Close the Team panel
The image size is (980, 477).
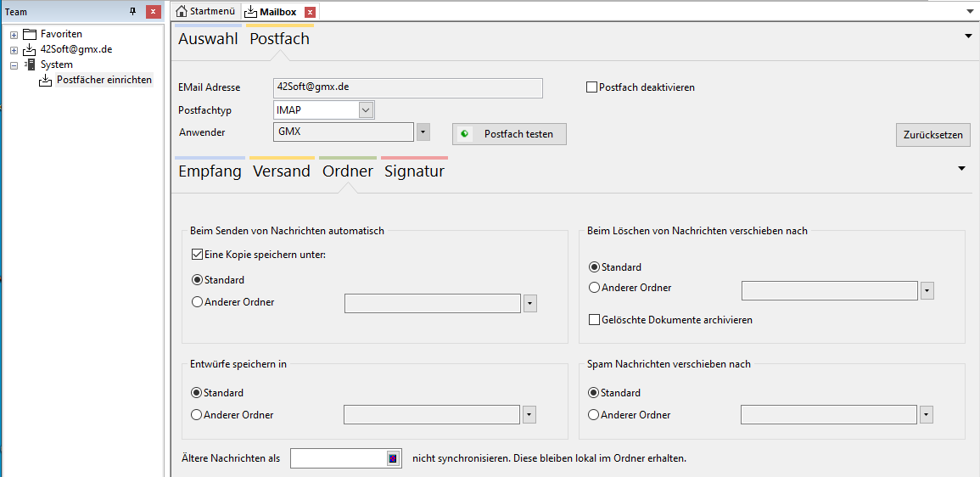pyautogui.click(x=153, y=11)
